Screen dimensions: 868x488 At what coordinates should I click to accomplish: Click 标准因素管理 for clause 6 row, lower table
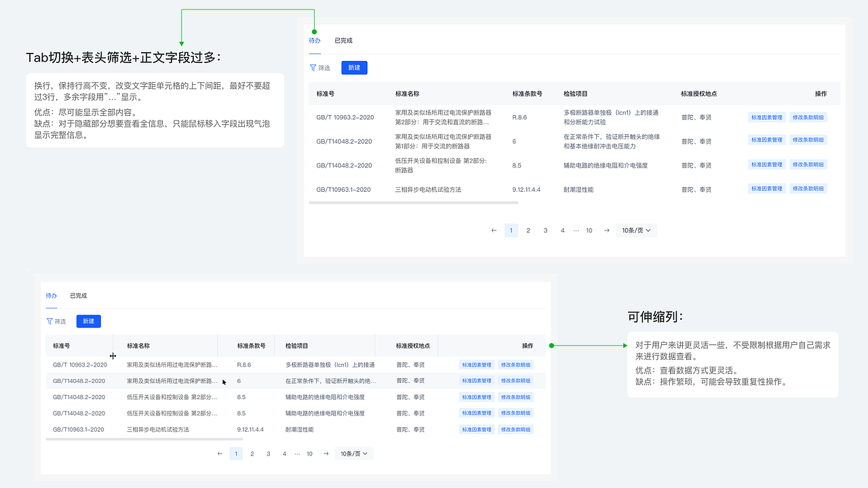point(477,381)
